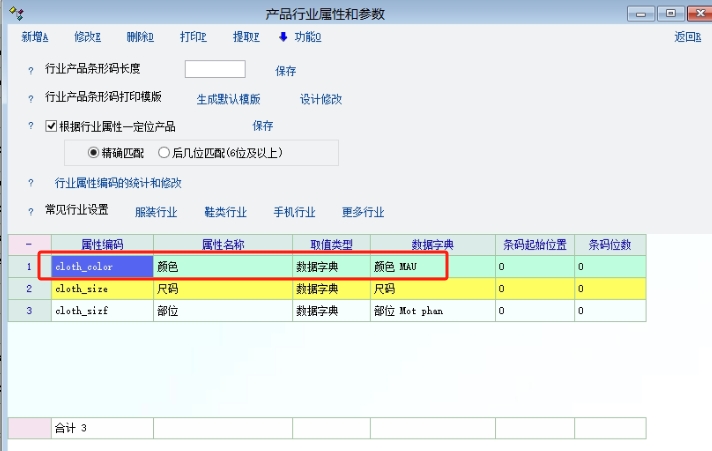Click the help icon beside 行业产品条形码打印模版

point(31,98)
